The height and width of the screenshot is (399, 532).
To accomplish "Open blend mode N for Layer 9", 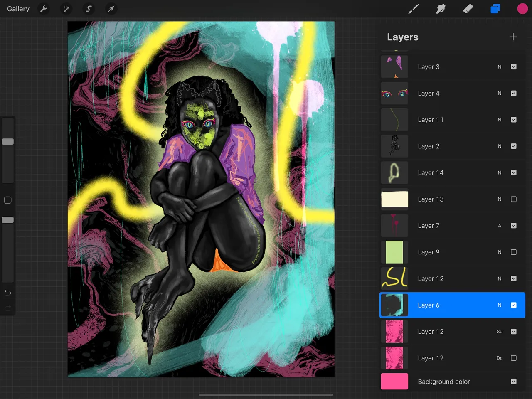I will pyautogui.click(x=500, y=252).
